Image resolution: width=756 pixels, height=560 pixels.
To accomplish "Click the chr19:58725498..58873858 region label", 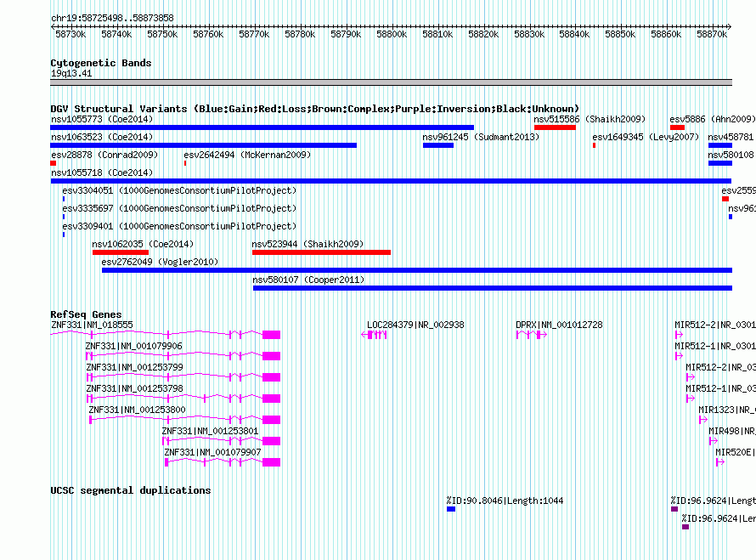I will [112, 18].
